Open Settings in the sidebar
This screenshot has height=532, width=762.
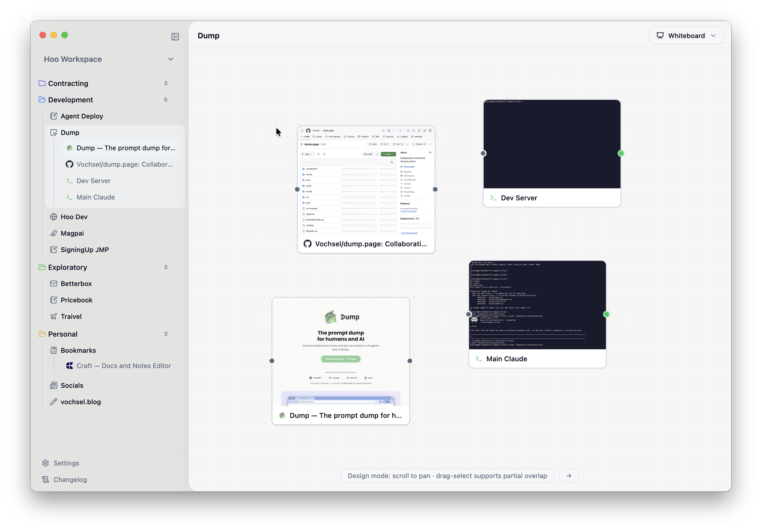(x=67, y=463)
